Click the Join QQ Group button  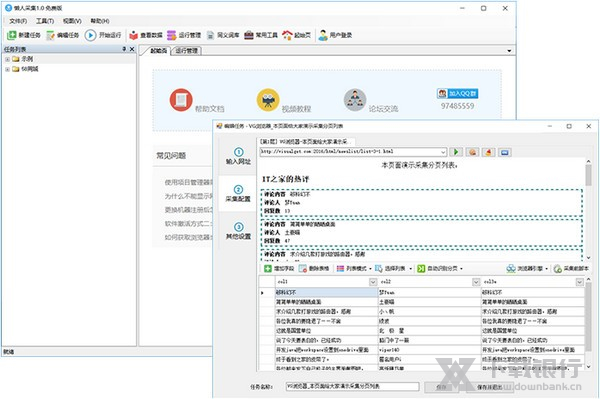(x=457, y=93)
